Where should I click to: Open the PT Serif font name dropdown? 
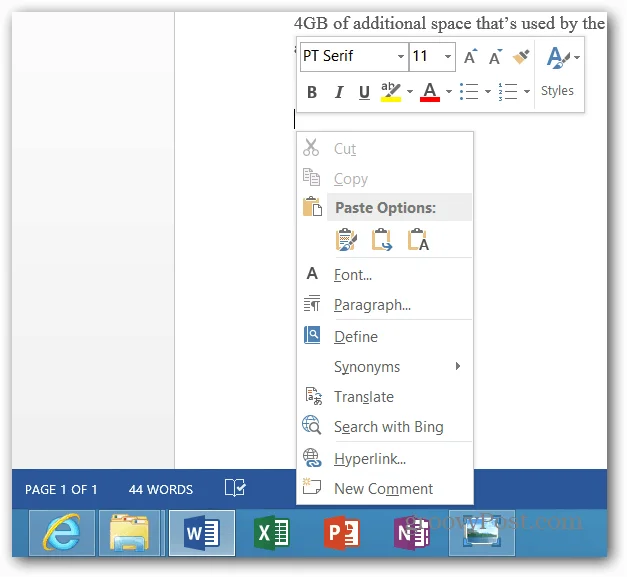(x=400, y=56)
